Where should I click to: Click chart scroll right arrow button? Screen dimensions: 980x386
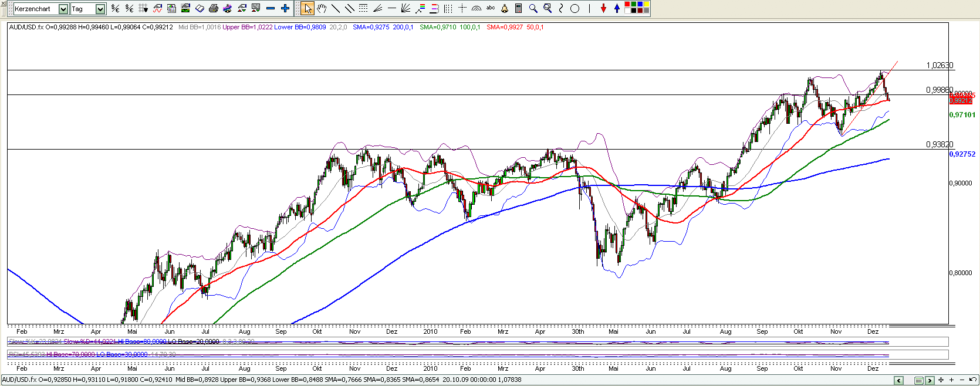pyautogui.click(x=930, y=381)
